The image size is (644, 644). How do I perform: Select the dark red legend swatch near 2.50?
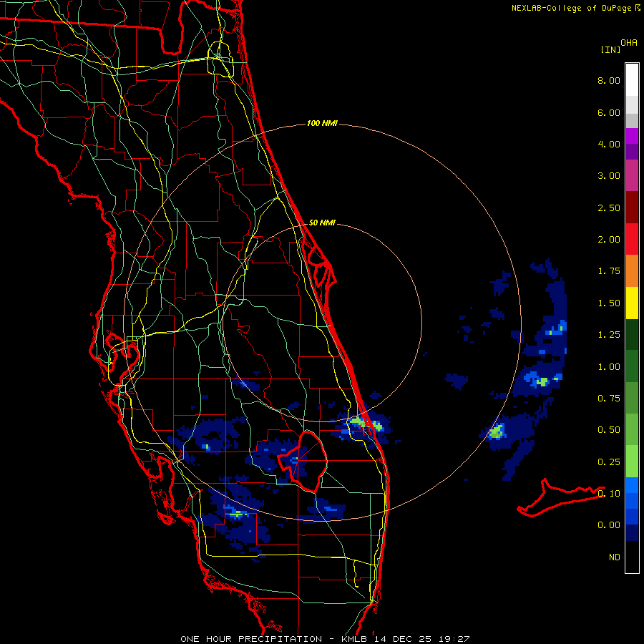[632, 208]
